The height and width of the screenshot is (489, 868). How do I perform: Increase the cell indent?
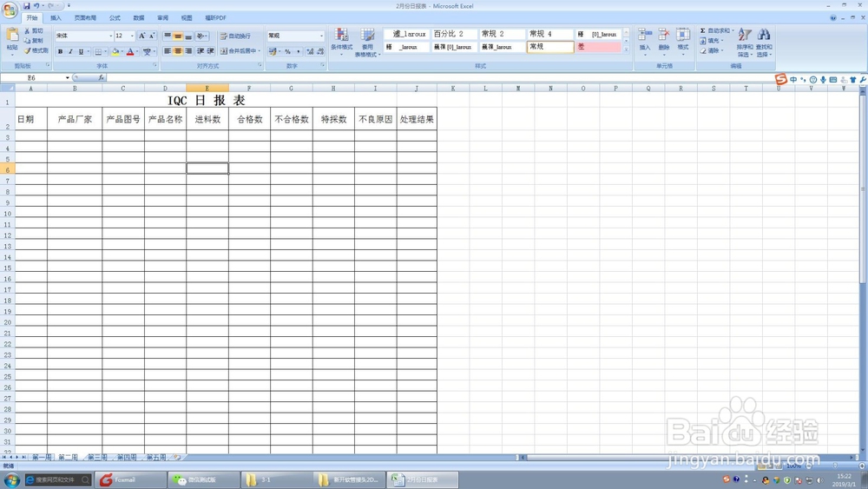pyautogui.click(x=210, y=51)
